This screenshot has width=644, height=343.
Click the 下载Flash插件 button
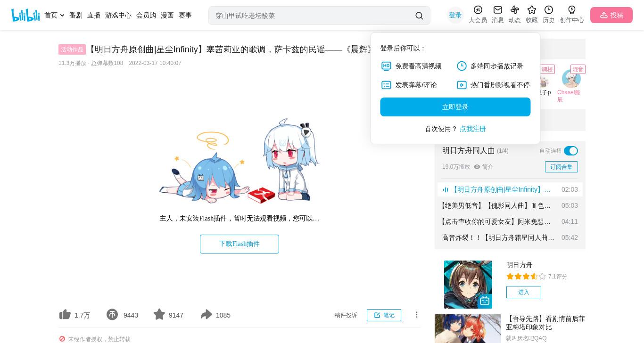click(239, 244)
